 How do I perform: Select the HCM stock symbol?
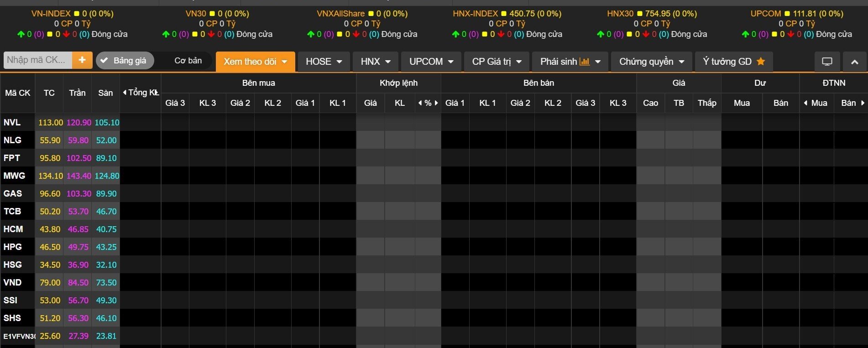click(13, 229)
